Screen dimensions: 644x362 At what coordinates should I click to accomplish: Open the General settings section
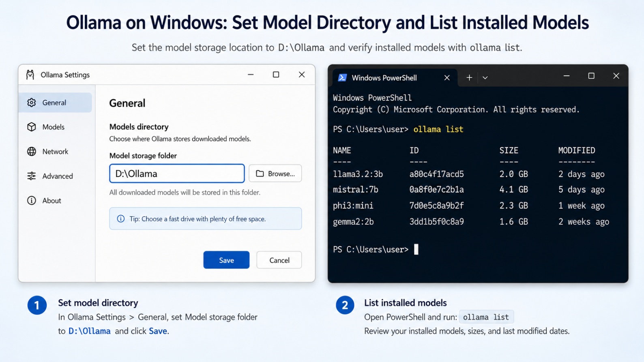(x=55, y=103)
